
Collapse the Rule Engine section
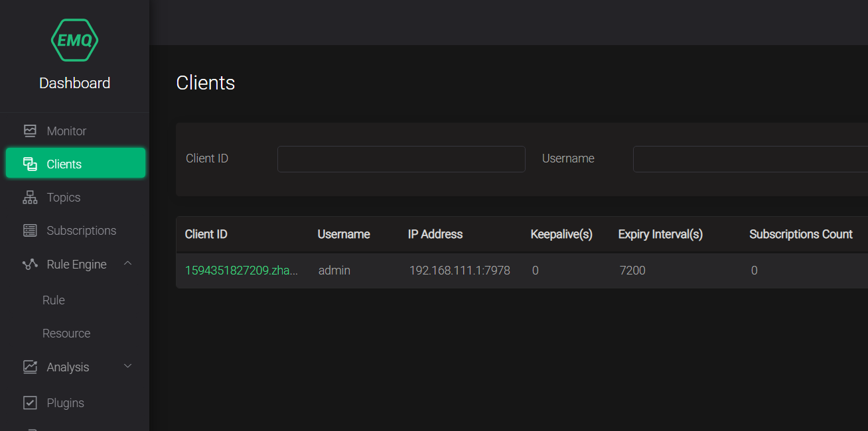(x=127, y=263)
